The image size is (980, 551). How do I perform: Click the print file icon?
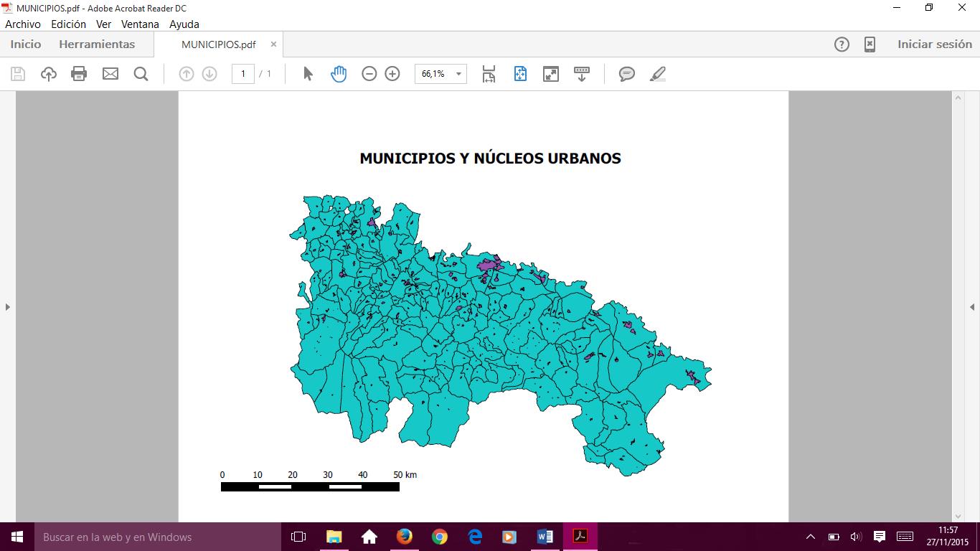(79, 74)
